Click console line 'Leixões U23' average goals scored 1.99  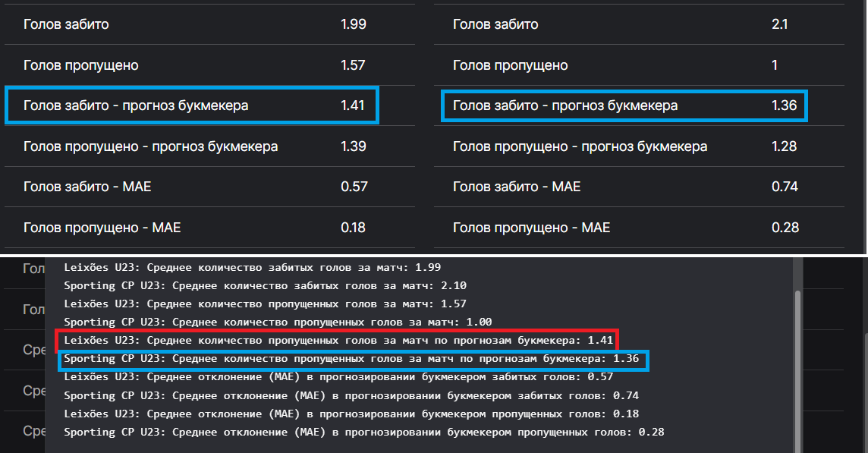point(252,267)
